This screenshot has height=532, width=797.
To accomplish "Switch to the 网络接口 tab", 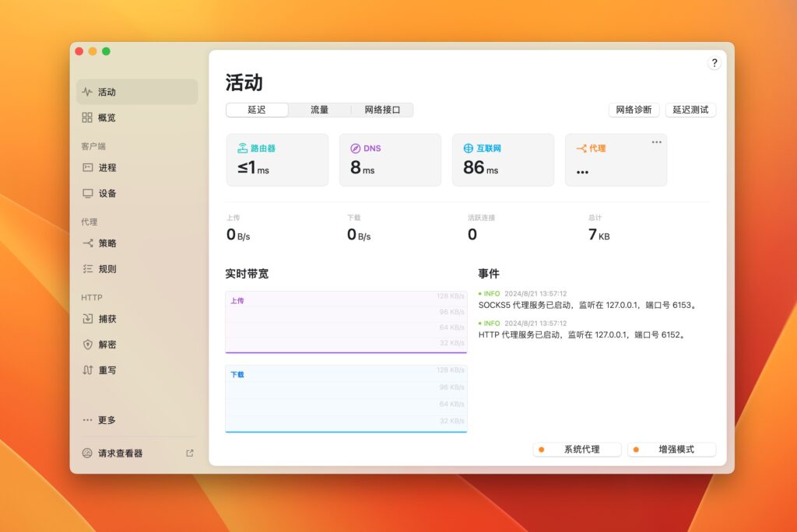I will (382, 110).
